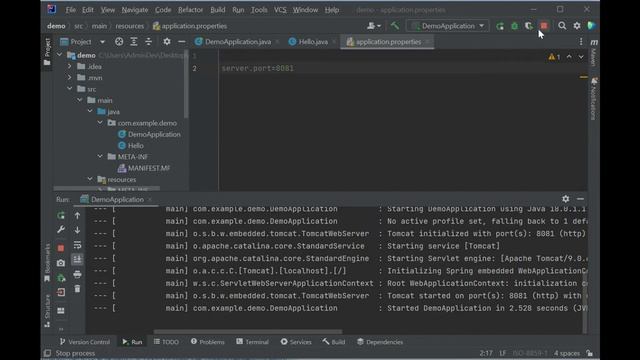
Task: Expand the .idea folder
Action: 70,66
